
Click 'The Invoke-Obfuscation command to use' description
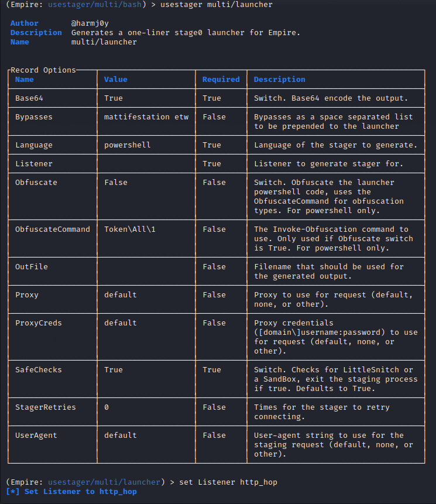click(x=334, y=238)
